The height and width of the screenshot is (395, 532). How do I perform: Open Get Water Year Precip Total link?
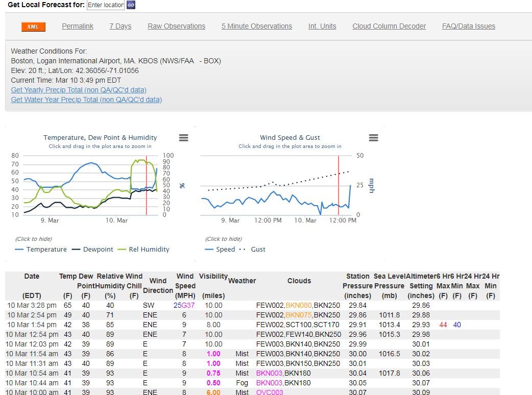pos(86,100)
